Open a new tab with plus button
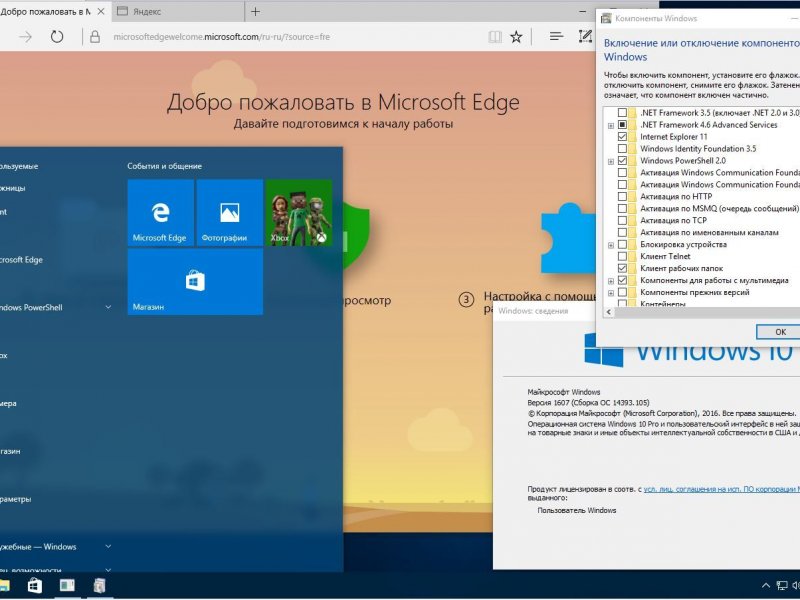 [256, 11]
